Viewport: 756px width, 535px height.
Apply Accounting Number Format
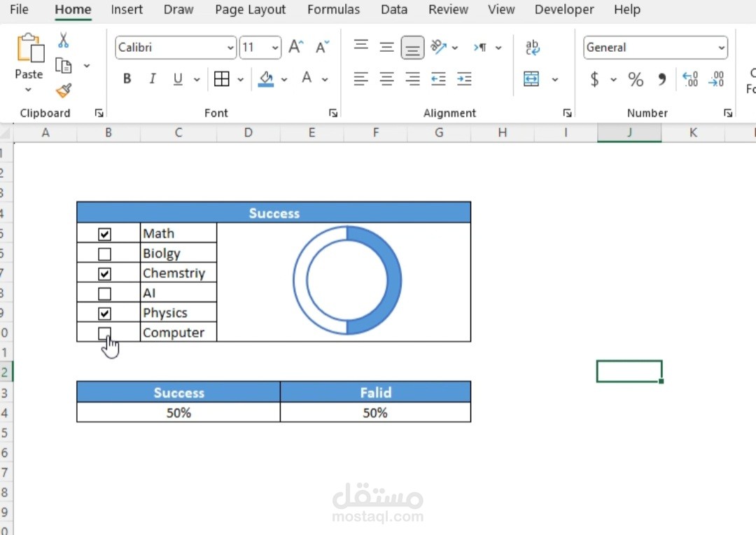point(596,79)
